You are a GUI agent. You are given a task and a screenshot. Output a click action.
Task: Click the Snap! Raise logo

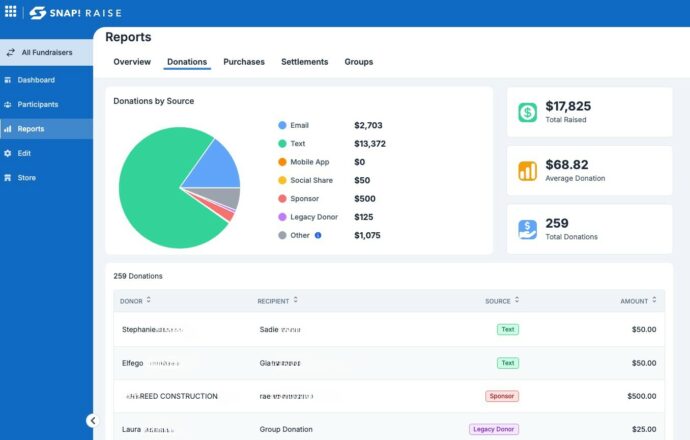pos(75,13)
